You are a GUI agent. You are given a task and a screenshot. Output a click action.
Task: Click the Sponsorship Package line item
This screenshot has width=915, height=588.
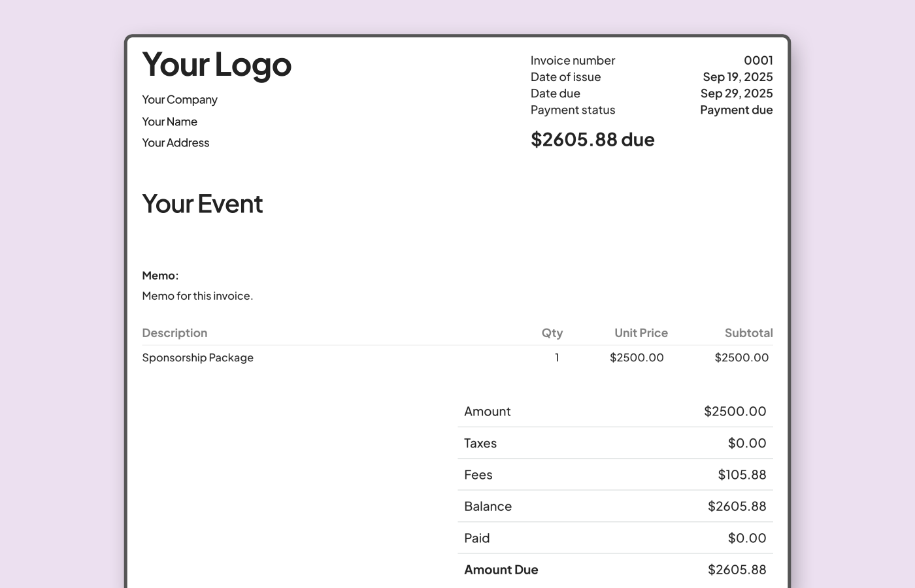pyautogui.click(x=197, y=357)
